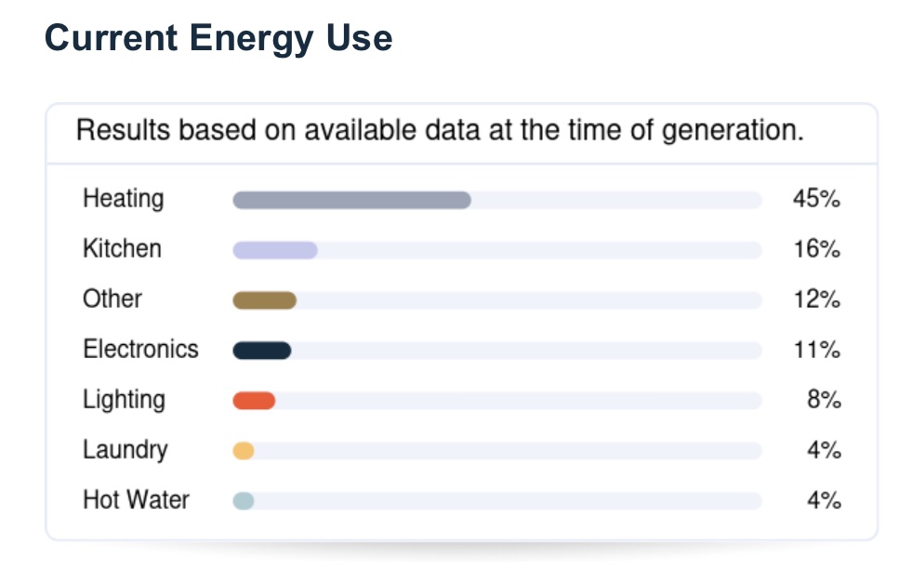This screenshot has width=924, height=584.
Task: Click the 11% Electronics percentage
Action: 816,350
